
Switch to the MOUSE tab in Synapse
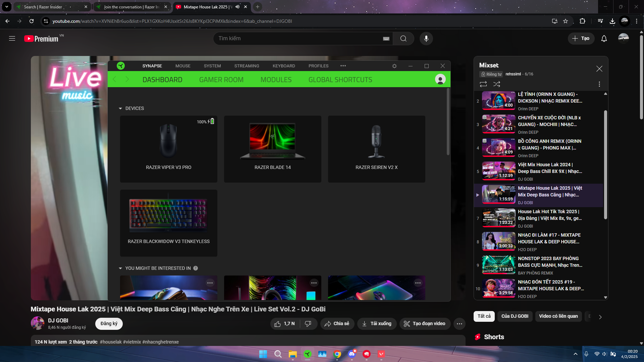(x=183, y=66)
